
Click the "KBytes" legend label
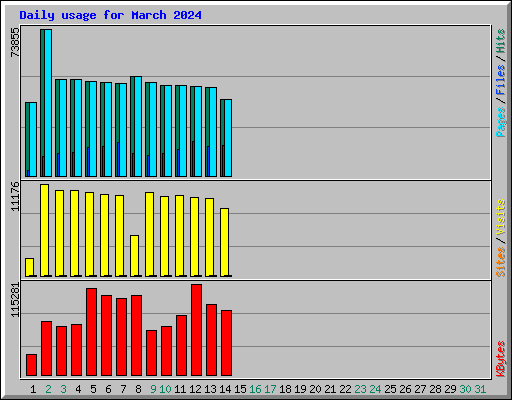pyautogui.click(x=500, y=359)
